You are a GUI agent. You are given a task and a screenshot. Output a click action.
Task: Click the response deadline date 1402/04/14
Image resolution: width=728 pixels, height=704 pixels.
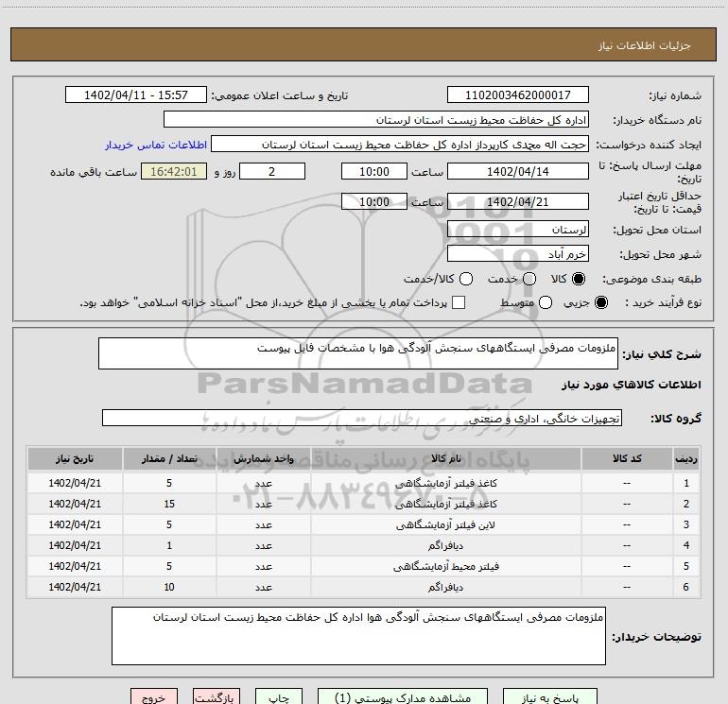(x=518, y=171)
